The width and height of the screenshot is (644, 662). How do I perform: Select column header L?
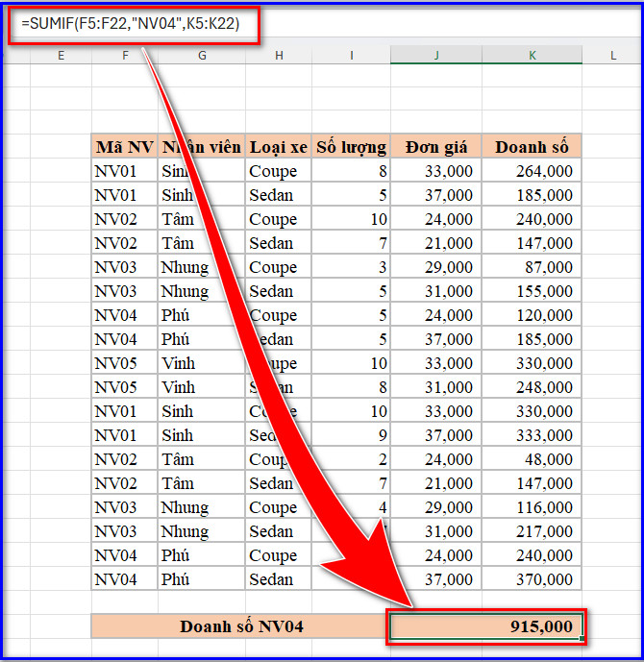coord(612,56)
